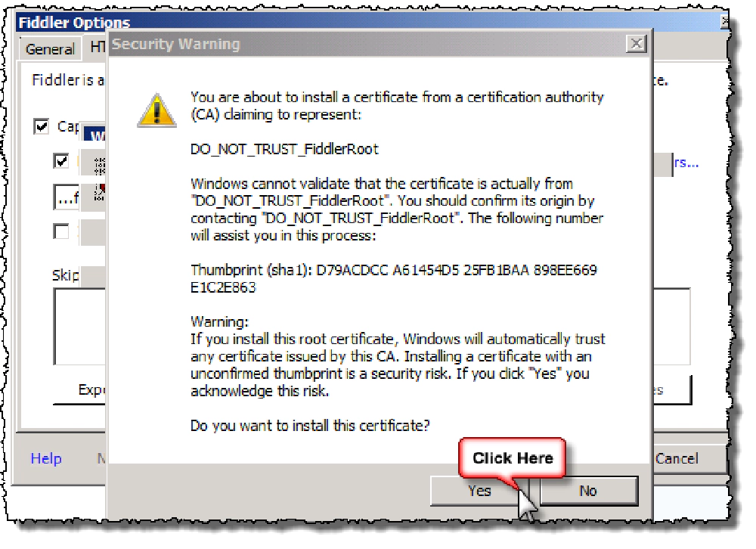
Task: Click the sha1 thumbprint value text
Action: (394, 278)
